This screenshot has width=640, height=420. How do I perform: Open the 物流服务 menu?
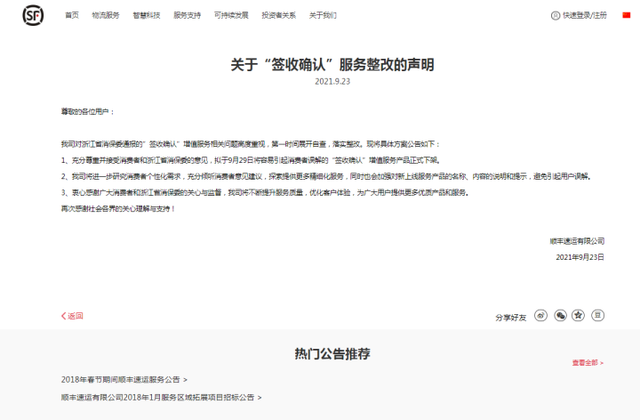pyautogui.click(x=106, y=16)
